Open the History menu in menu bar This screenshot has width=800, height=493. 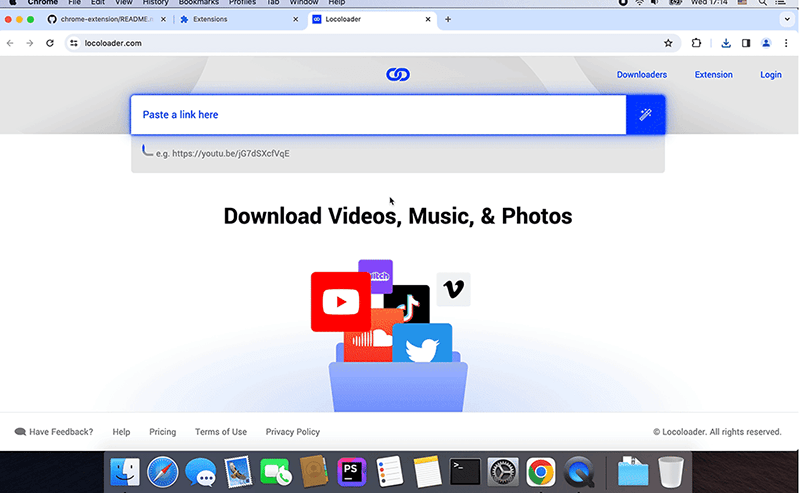(155, 3)
